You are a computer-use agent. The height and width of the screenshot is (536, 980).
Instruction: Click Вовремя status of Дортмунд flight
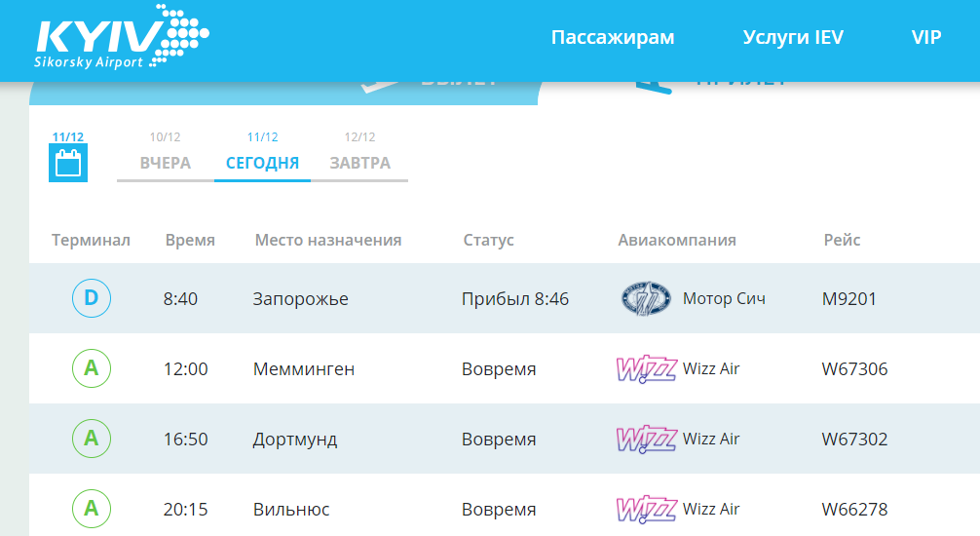(x=499, y=440)
